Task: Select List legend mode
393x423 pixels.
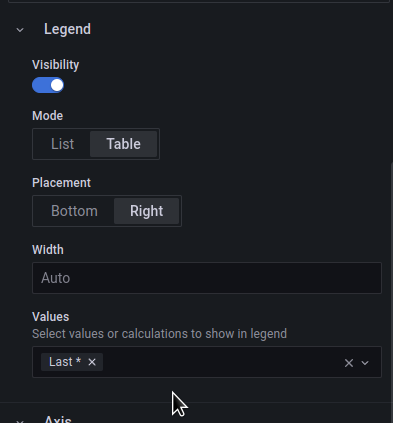Action: [x=62, y=144]
